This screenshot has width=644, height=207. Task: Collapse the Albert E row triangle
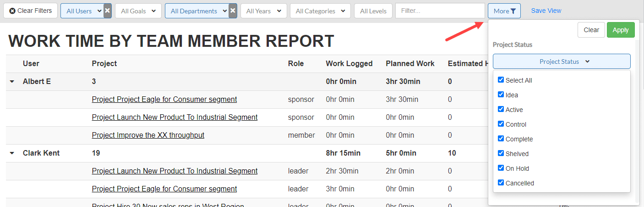coord(12,82)
